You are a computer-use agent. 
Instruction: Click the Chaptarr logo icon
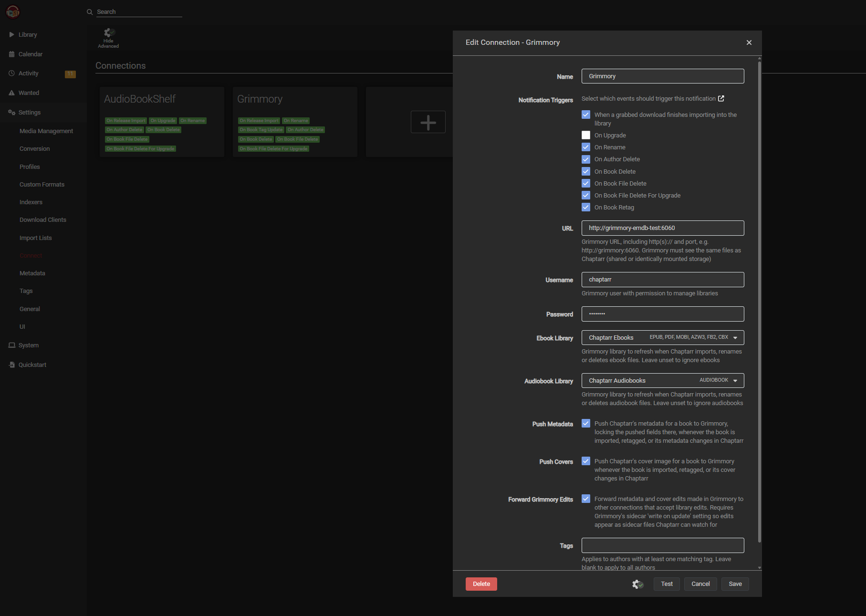pos(13,12)
